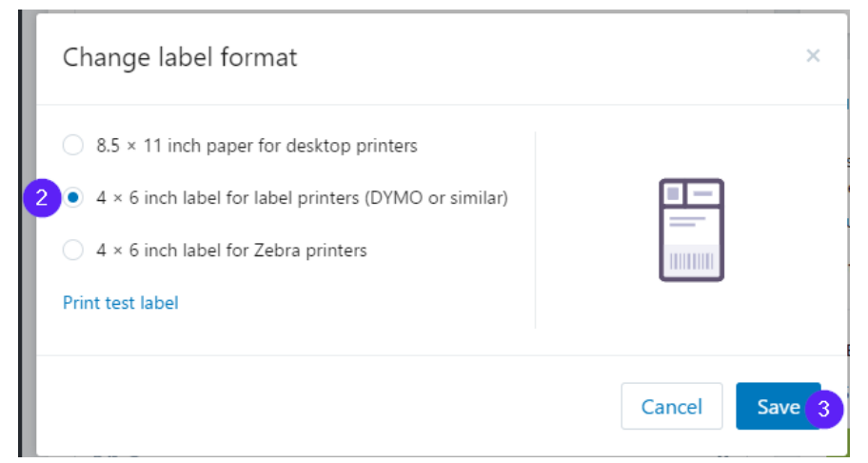Select the Zebra printers radio button
This screenshot has width=868, height=463.
[72, 250]
